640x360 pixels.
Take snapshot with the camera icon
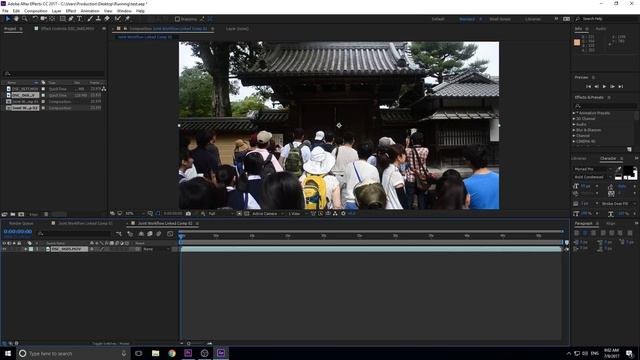point(188,213)
